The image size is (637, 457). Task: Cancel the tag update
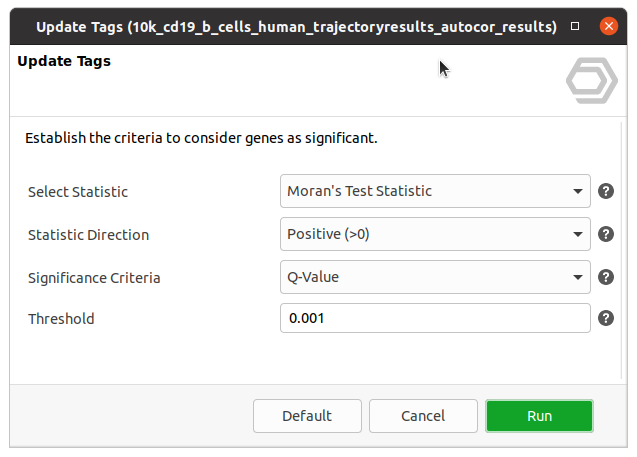click(x=422, y=416)
